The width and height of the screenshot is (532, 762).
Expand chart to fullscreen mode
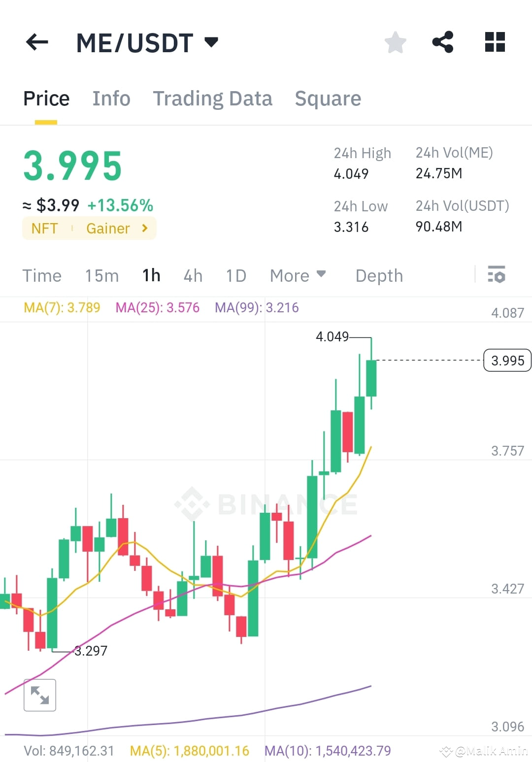39,695
